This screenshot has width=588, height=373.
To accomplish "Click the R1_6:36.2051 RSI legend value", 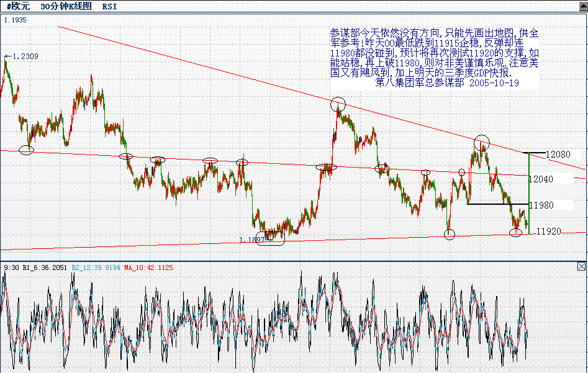I will pos(45,267).
